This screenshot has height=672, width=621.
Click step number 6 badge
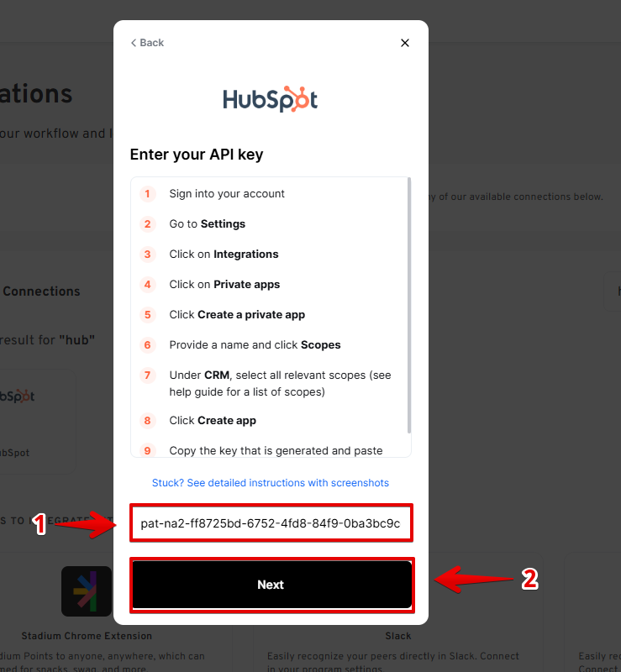click(x=148, y=345)
